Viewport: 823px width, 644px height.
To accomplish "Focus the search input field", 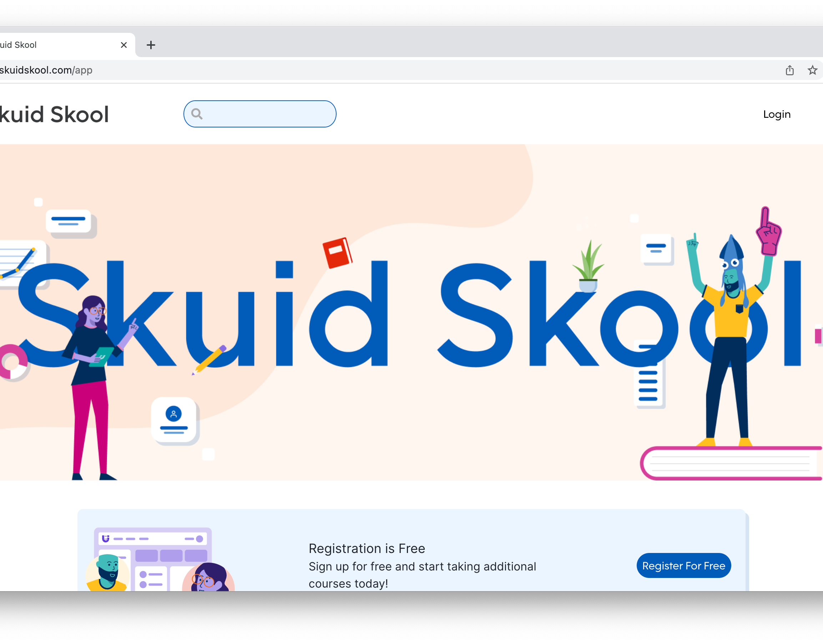I will (x=260, y=114).
